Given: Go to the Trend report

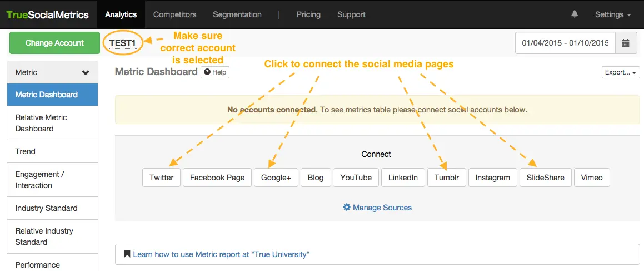Looking at the screenshot, I should (26, 151).
